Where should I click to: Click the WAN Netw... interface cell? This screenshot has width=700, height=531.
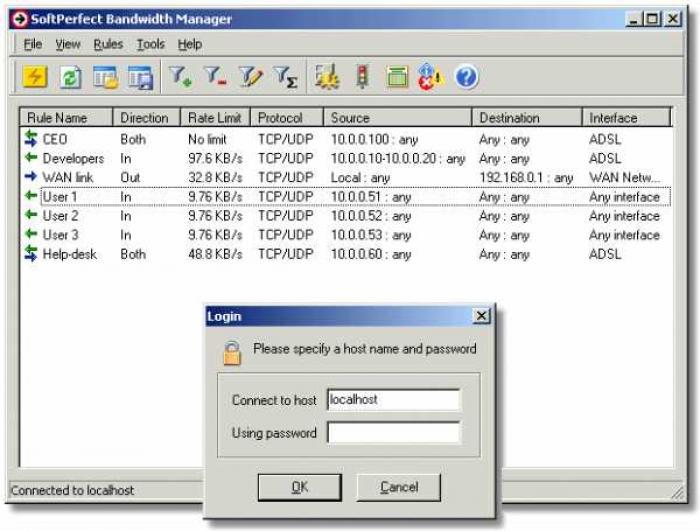pos(625,177)
